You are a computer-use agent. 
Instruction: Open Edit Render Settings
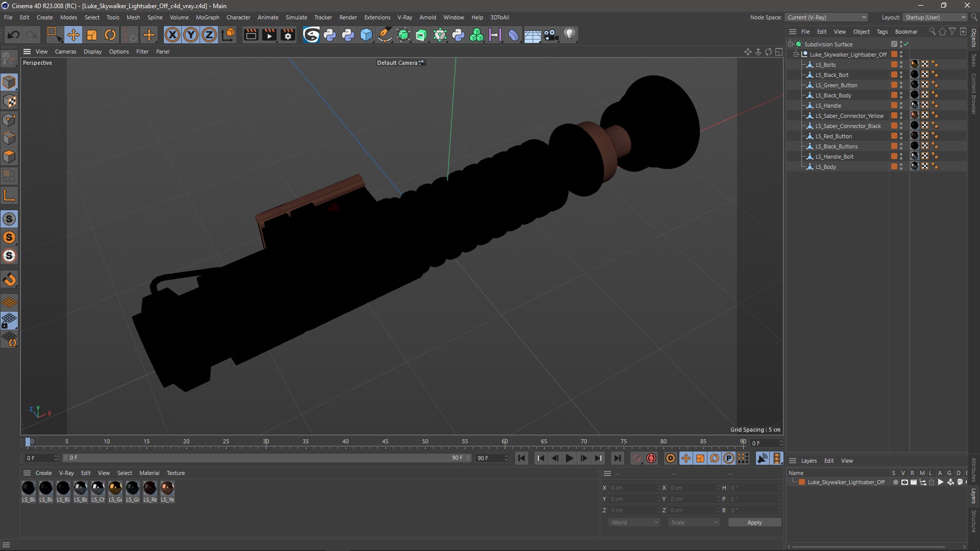click(288, 35)
